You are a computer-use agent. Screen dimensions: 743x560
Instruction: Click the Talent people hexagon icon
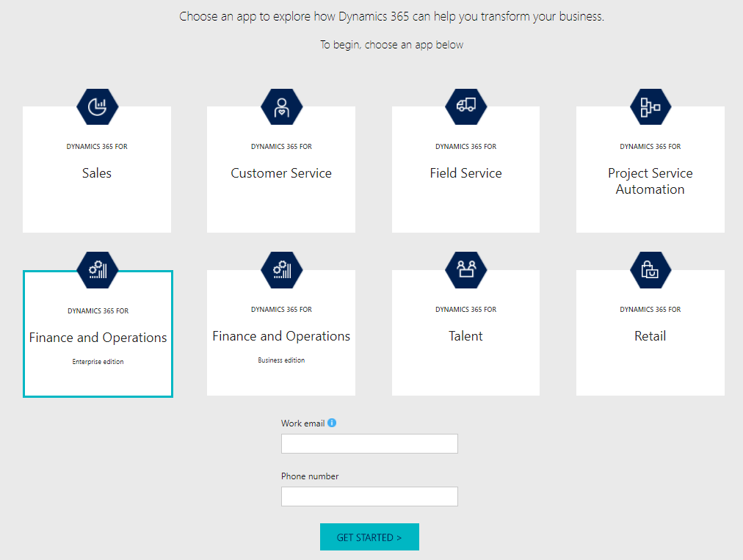click(465, 270)
